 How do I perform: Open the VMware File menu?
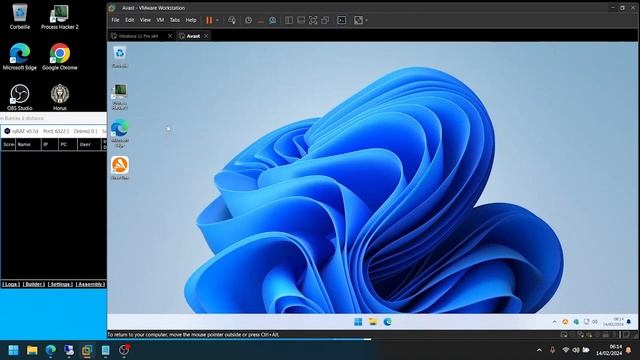(x=116, y=20)
